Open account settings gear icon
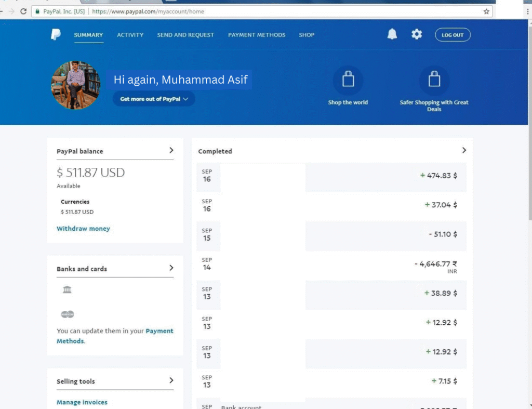 [417, 34]
